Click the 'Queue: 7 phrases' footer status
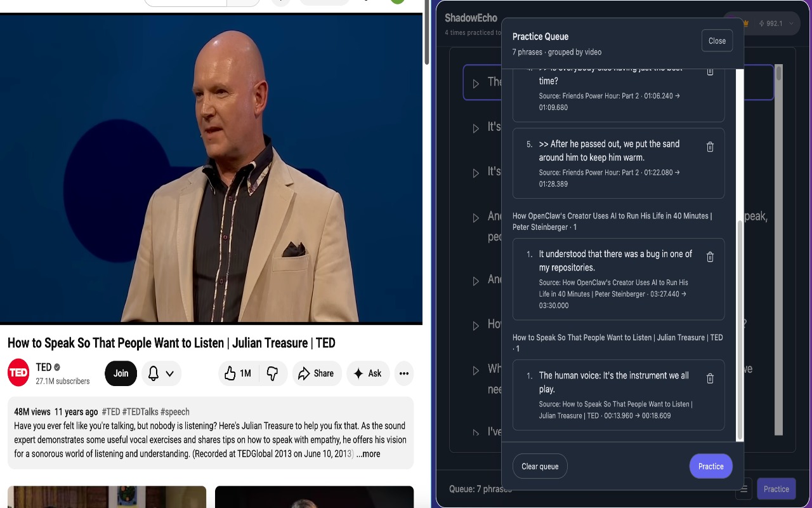Image resolution: width=812 pixels, height=508 pixels. [480, 489]
